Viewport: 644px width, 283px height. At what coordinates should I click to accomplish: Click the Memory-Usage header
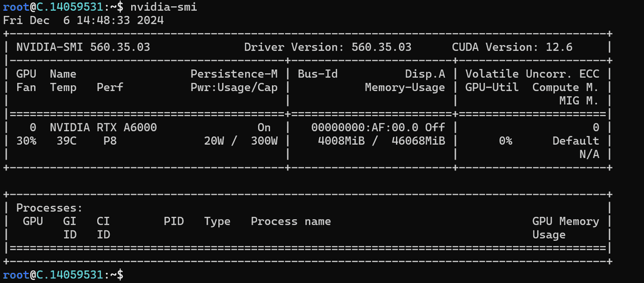(405, 88)
